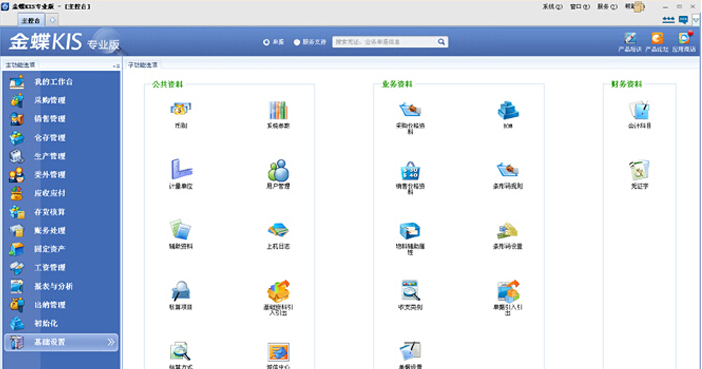Open 固定资产 fixed assets module
The image size is (702, 369).
(x=62, y=249)
